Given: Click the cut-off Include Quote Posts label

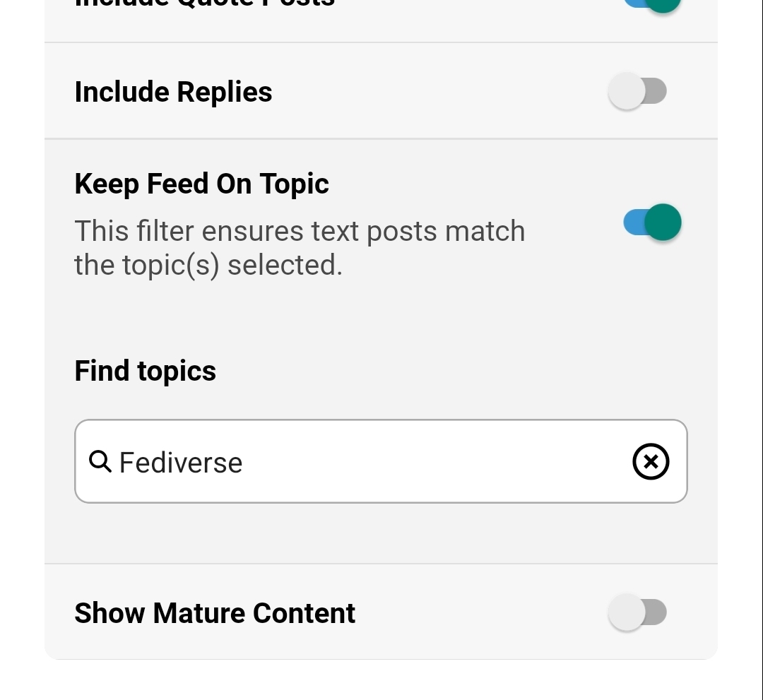Looking at the screenshot, I should tap(205, 4).
